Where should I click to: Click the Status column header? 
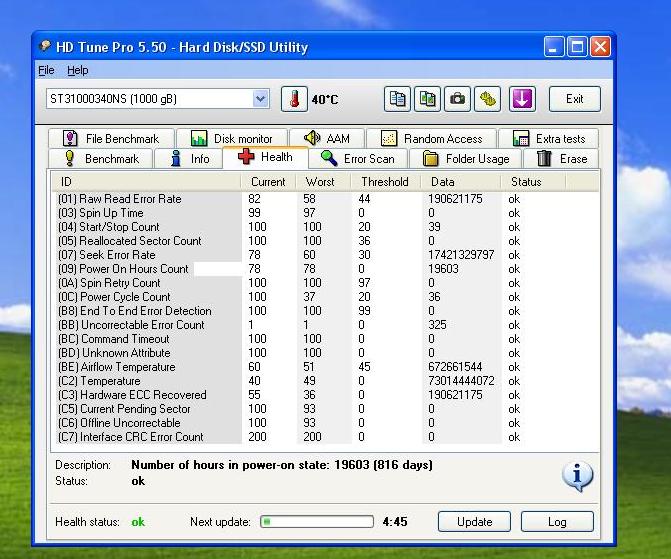(533, 182)
